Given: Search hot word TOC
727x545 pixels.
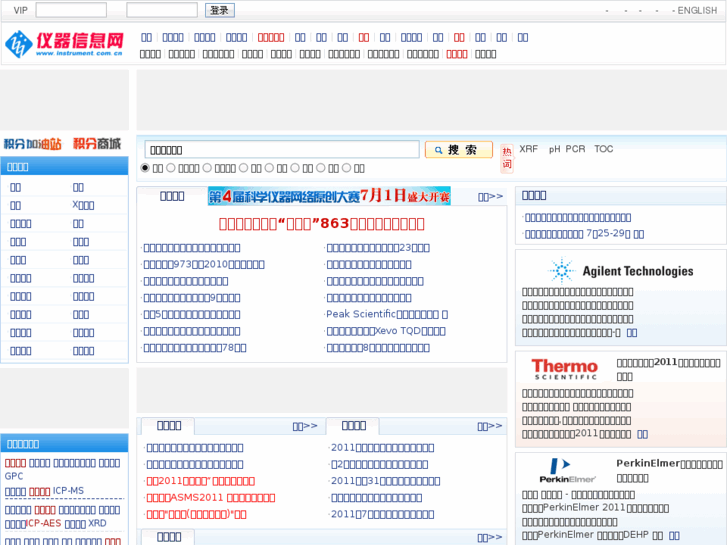Looking at the screenshot, I should pyautogui.click(x=604, y=149).
